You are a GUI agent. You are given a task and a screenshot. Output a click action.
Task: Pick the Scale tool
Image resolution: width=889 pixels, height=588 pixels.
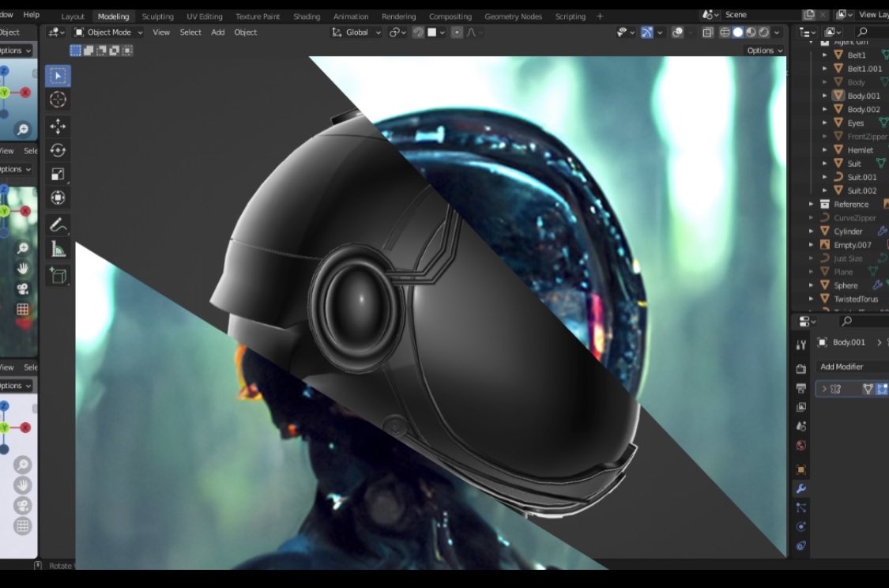pyautogui.click(x=58, y=174)
